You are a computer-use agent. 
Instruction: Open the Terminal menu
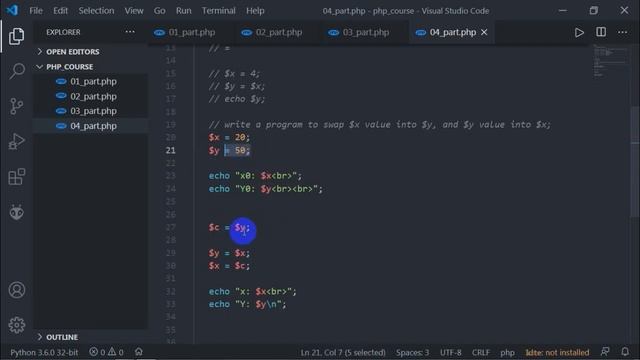219,11
